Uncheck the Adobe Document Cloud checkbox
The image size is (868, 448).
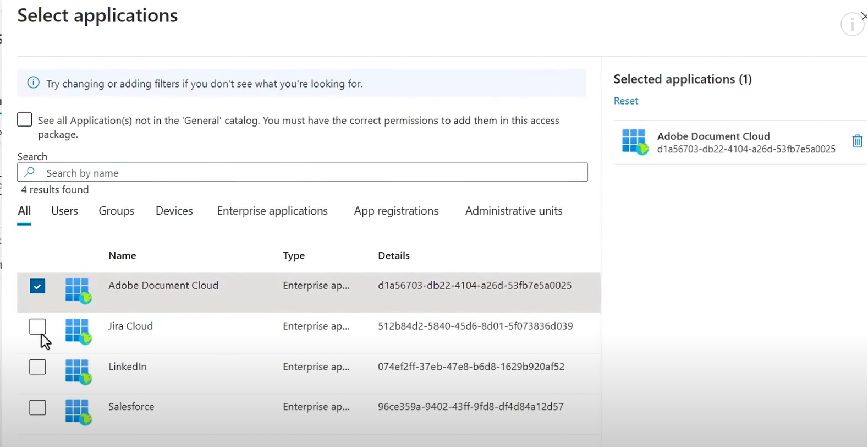(x=37, y=286)
